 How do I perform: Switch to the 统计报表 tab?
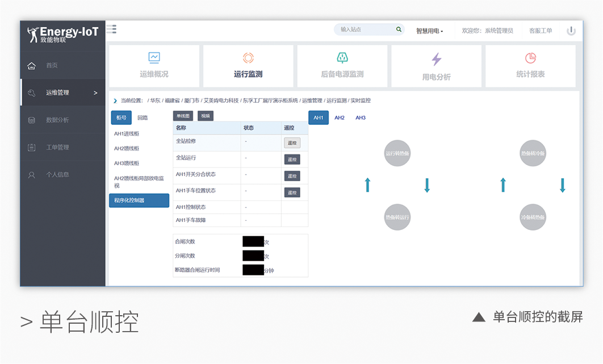click(x=531, y=66)
